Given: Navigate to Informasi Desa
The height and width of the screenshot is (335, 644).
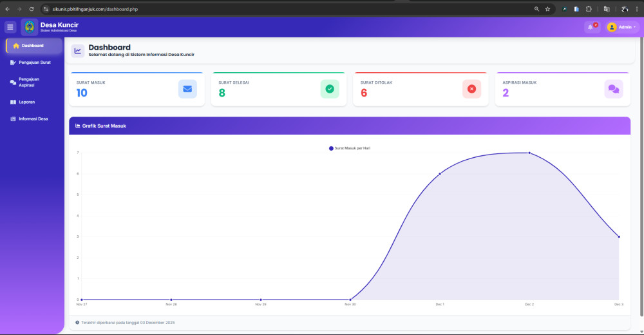Looking at the screenshot, I should point(32,119).
